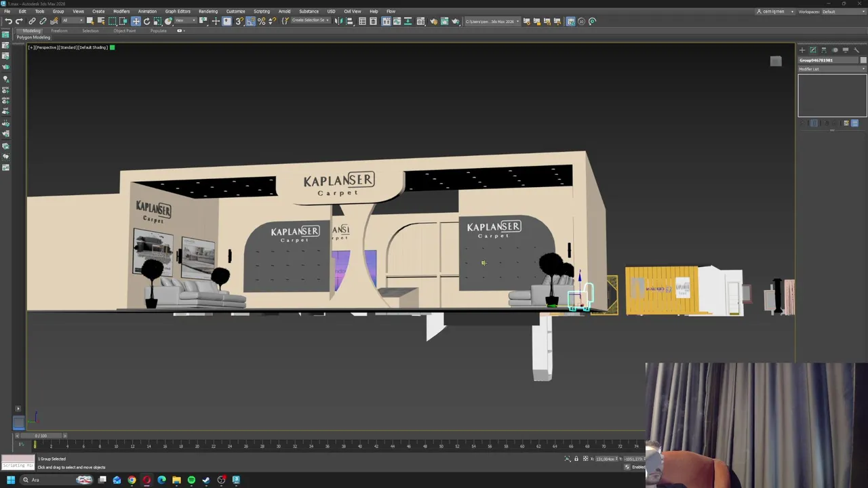Click the viewport Default Shading label

[x=94, y=47]
